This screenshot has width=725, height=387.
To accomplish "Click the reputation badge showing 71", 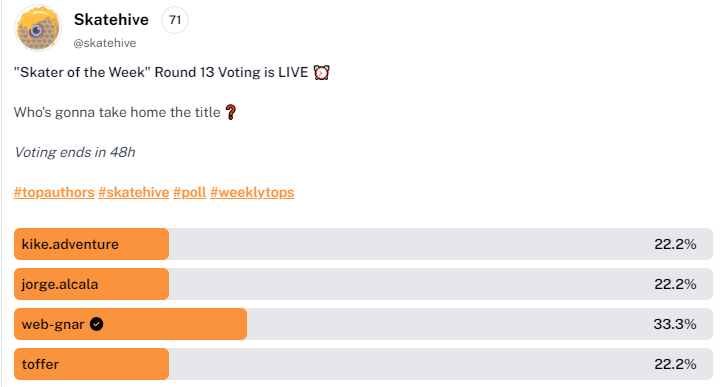I will pos(175,20).
